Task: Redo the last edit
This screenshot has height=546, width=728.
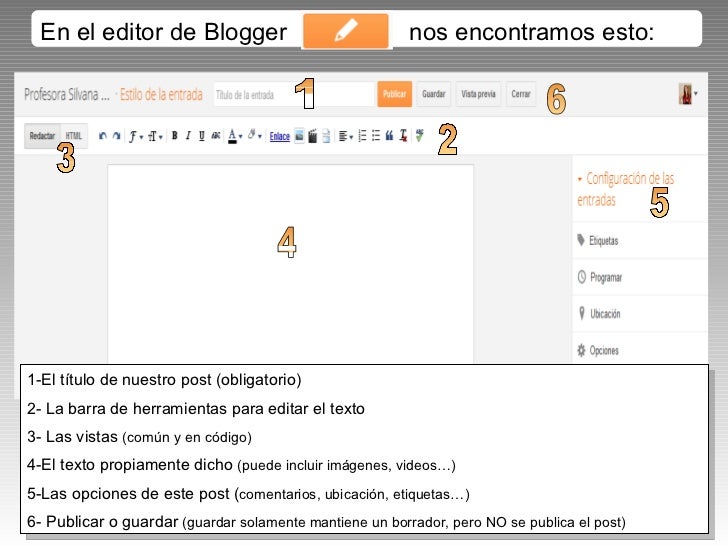Action: [x=117, y=136]
